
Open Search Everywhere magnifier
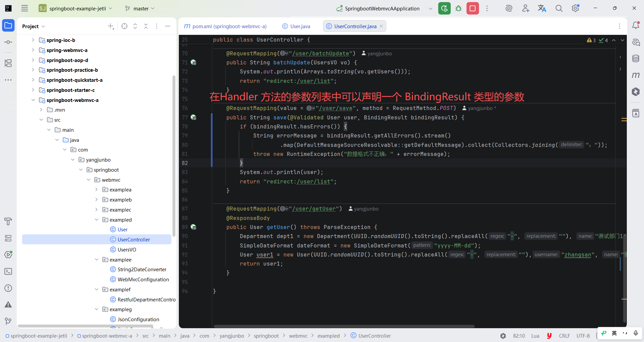pos(559,8)
